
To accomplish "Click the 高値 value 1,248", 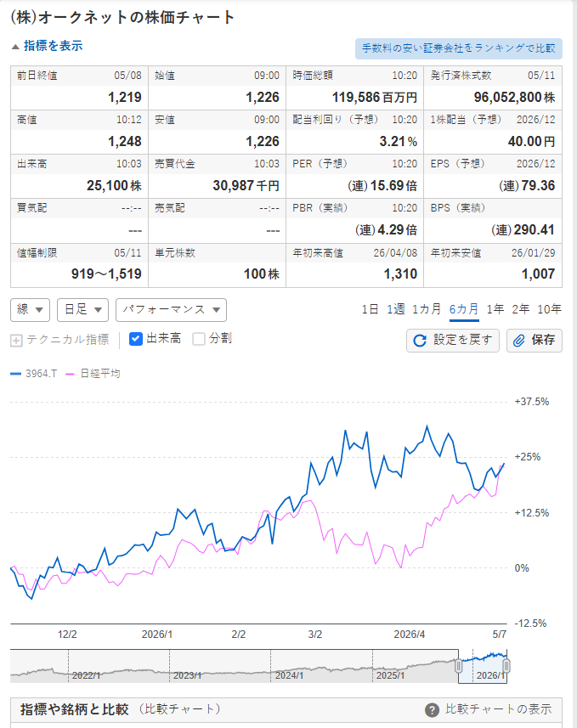I will tap(125, 141).
